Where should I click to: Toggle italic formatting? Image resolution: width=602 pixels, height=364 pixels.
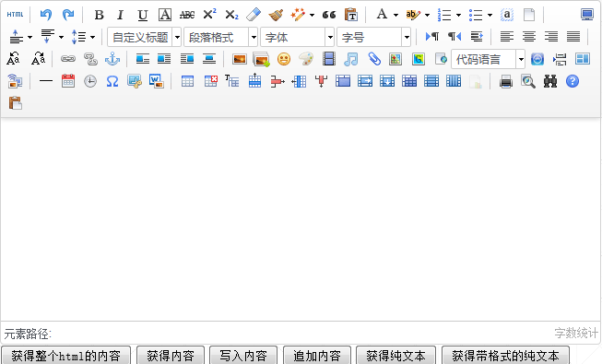coord(121,15)
